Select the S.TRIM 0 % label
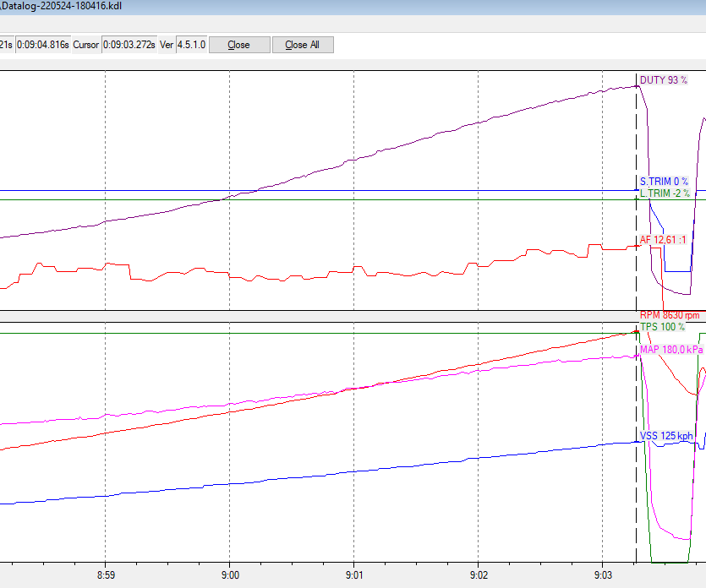 point(664,182)
